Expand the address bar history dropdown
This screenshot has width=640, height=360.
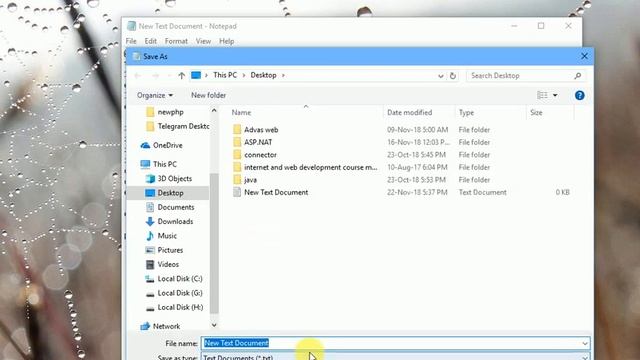[x=440, y=76]
